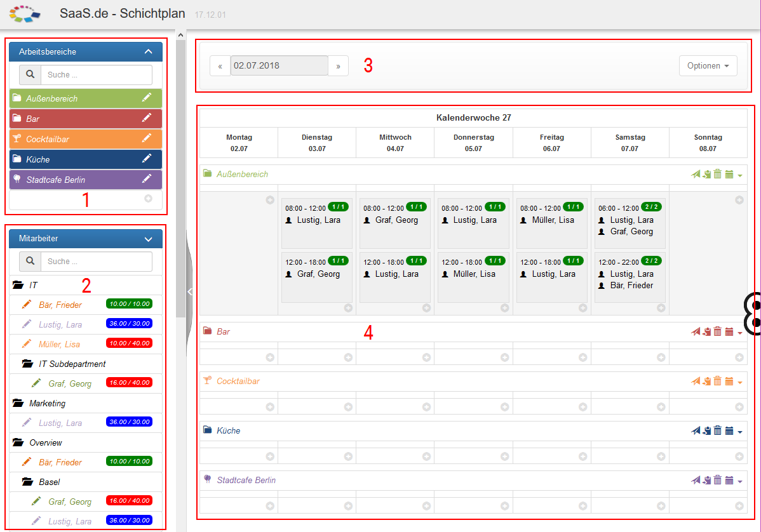The height and width of the screenshot is (532, 761).
Task: Edit Außenbereich with its pencil icon
Action: tap(147, 98)
